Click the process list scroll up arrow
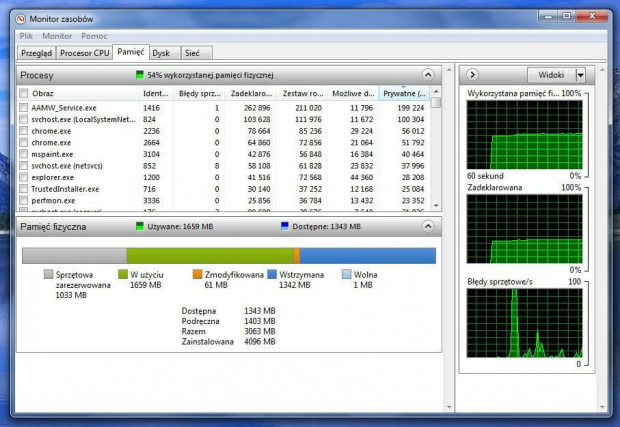This screenshot has height=427, width=620. 436,91
